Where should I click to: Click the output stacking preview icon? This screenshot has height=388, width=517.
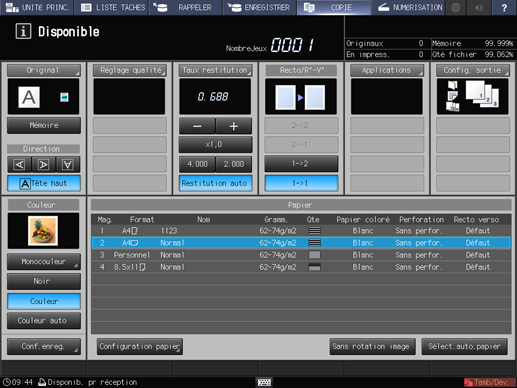(x=482, y=94)
